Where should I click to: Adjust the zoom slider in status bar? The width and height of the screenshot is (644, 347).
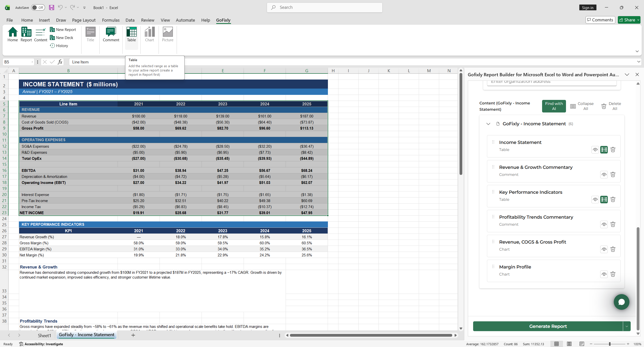pyautogui.click(x=609, y=344)
